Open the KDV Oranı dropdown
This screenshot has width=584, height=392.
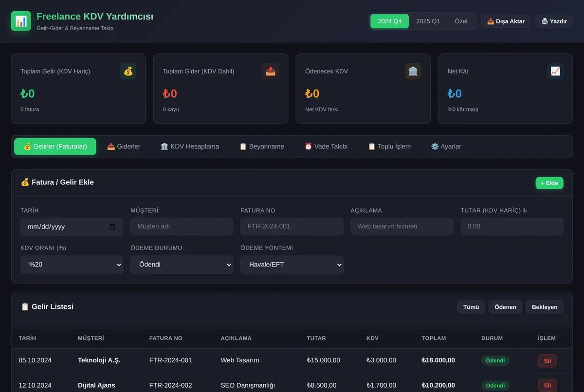coord(72,265)
